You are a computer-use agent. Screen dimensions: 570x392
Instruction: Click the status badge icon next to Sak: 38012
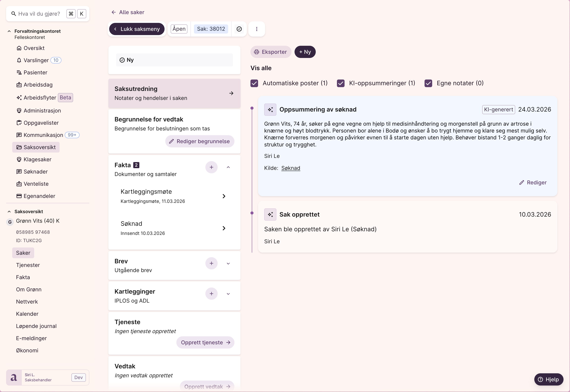pyautogui.click(x=239, y=29)
